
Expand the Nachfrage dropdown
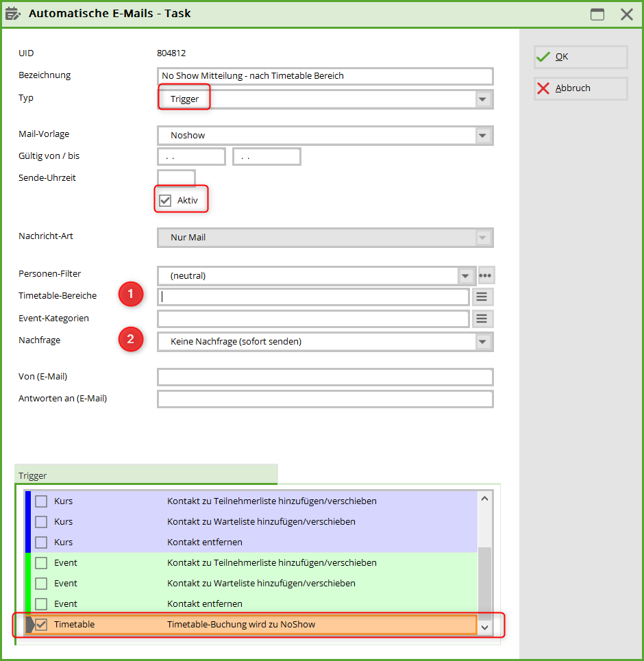483,342
